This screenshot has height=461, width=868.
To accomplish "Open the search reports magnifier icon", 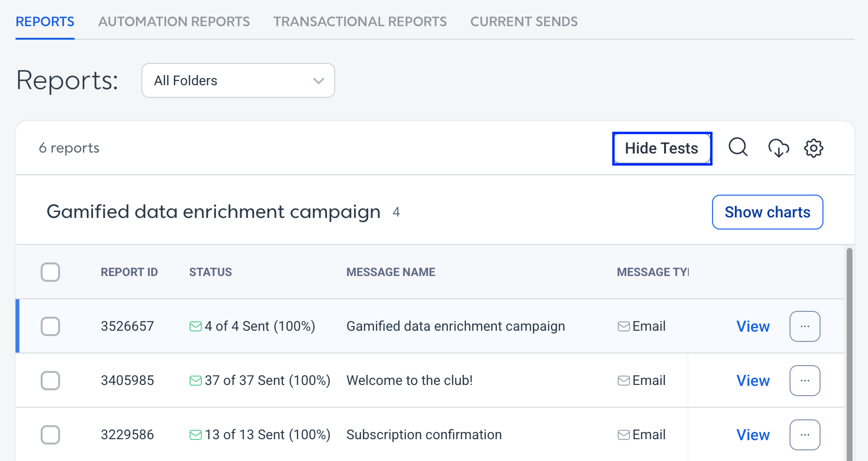I will [738, 147].
